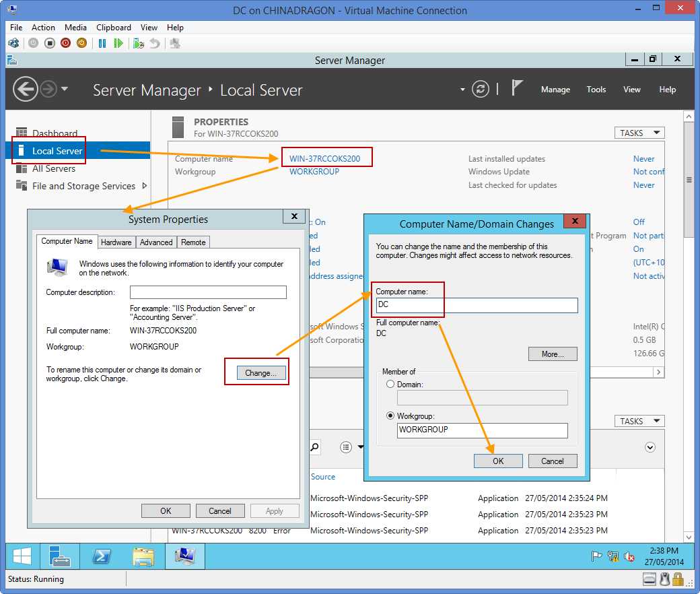Open Server Manager's View menu
The height and width of the screenshot is (594, 700).
click(x=632, y=90)
